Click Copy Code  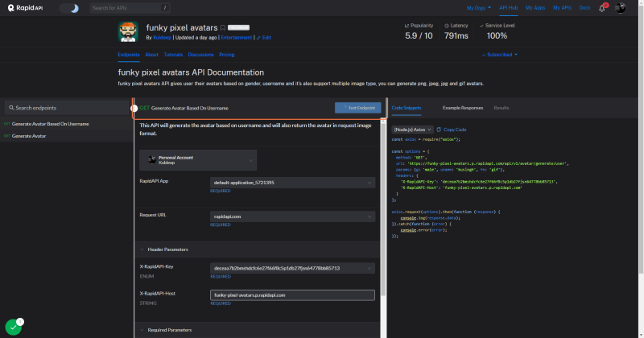[452, 130]
